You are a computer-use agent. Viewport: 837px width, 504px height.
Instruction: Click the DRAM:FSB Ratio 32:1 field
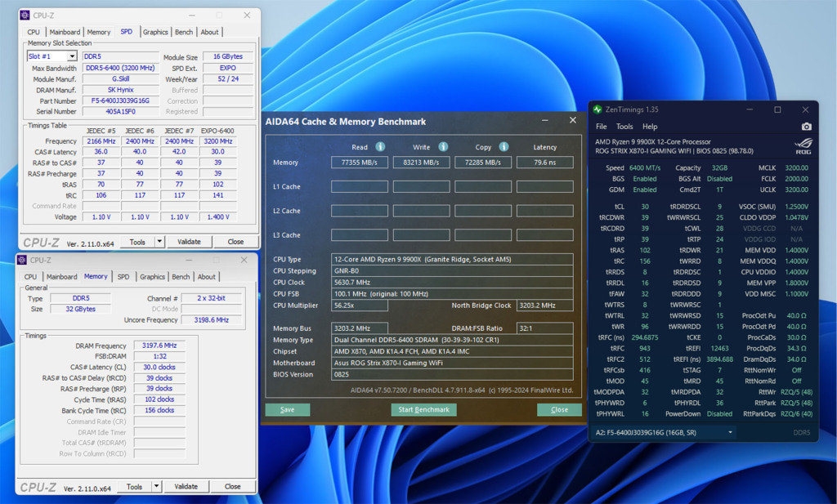[545, 328]
